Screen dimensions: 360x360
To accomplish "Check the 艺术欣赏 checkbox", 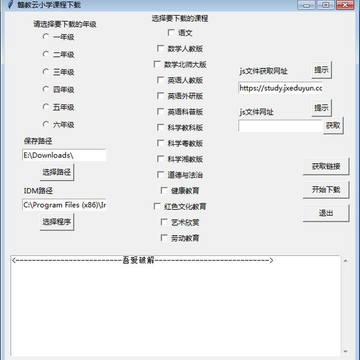I will (164, 222).
